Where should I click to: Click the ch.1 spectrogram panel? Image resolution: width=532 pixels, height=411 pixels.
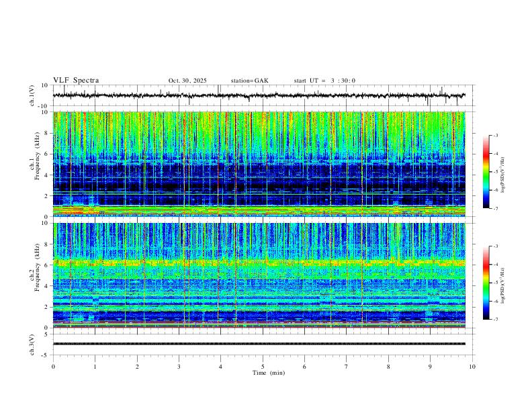coord(259,164)
